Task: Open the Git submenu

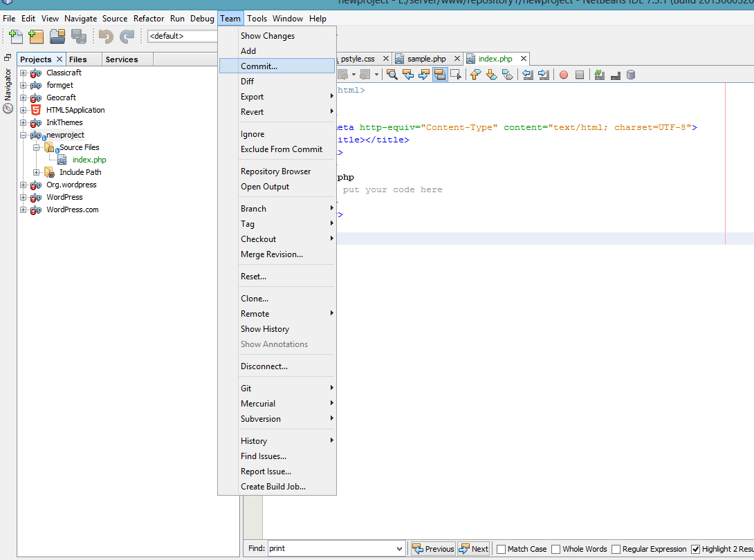Action: [x=277, y=388]
